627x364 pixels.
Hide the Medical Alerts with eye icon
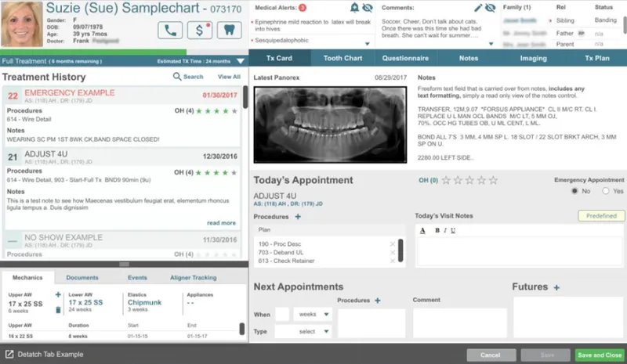pos(368,8)
